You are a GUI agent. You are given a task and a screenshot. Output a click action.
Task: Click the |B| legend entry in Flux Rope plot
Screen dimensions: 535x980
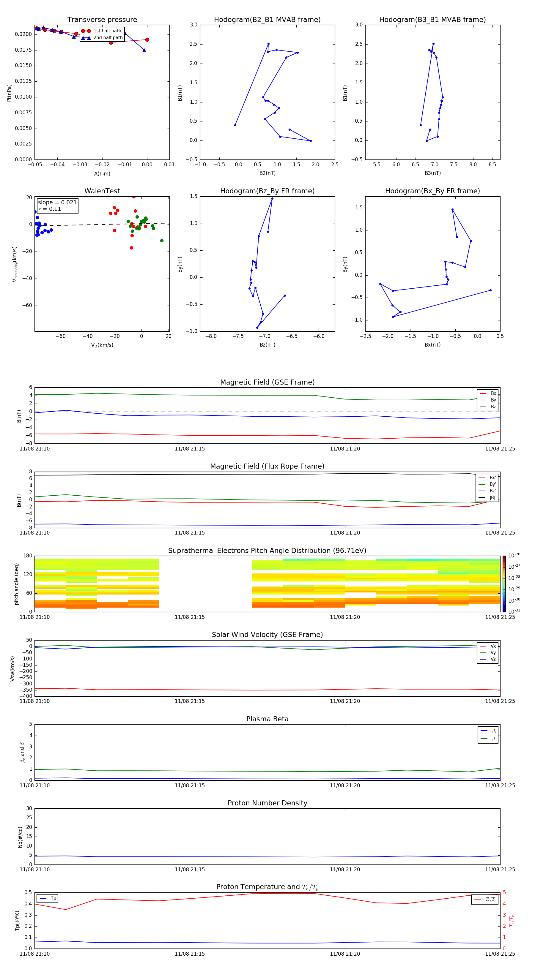pyautogui.click(x=487, y=498)
